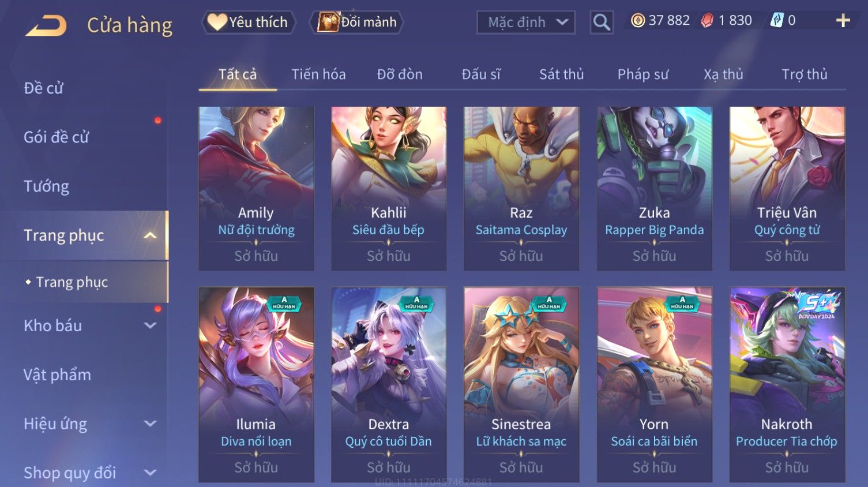
Task: Open the Mặc định sort dropdown
Action: point(526,23)
